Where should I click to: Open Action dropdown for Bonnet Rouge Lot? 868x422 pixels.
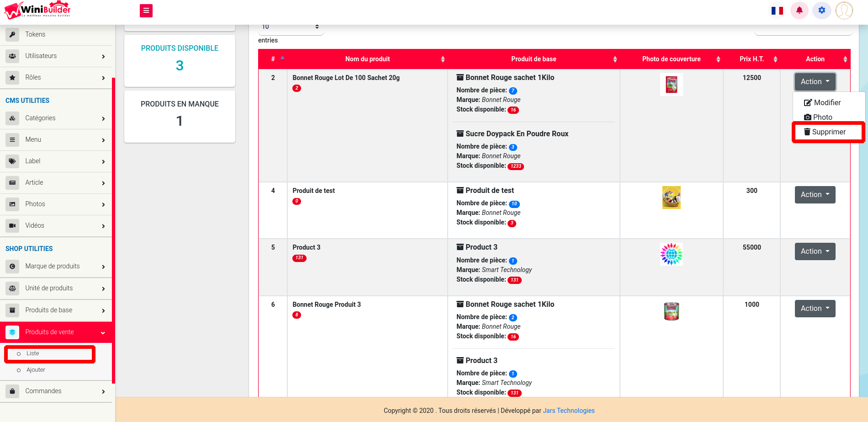coord(815,81)
